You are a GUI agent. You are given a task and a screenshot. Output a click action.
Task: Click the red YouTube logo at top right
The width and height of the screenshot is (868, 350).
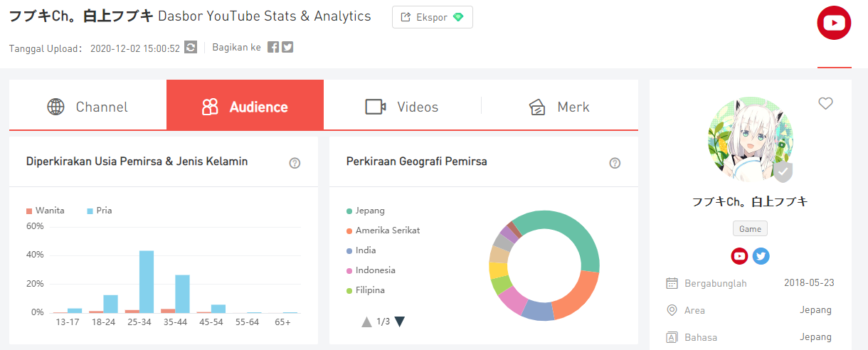(834, 23)
